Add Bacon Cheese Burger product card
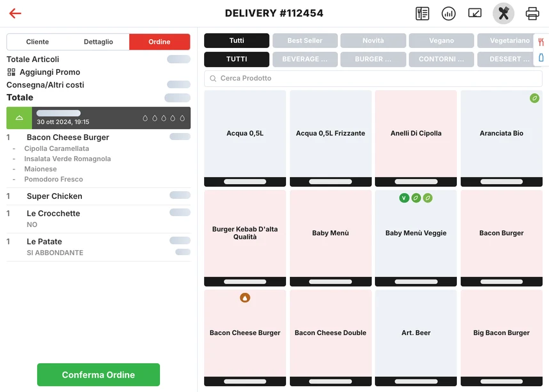This screenshot has height=392, width=549. point(245,338)
